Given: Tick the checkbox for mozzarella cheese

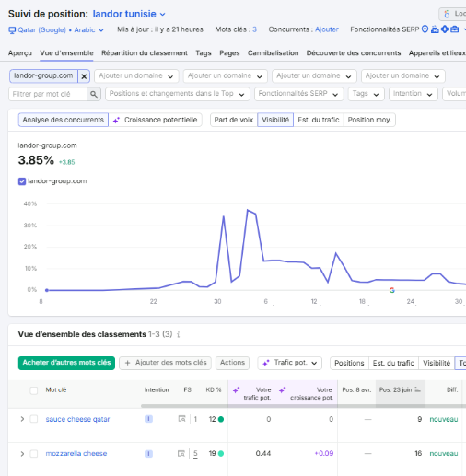Looking at the screenshot, I should (x=34, y=454).
